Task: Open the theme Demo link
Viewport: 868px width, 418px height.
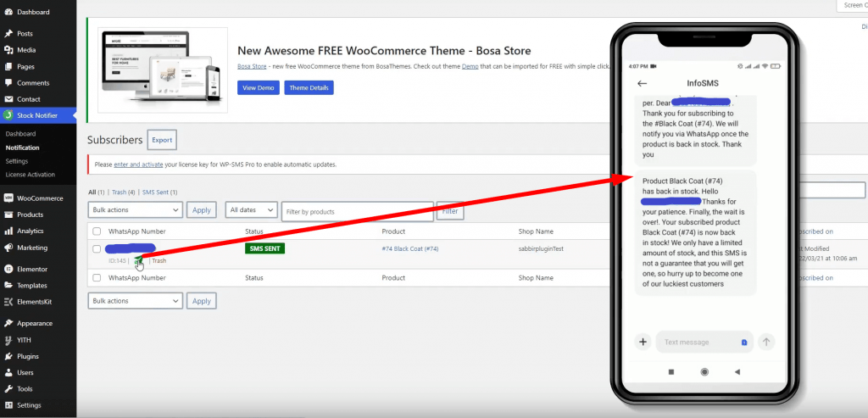Action: tap(470, 66)
